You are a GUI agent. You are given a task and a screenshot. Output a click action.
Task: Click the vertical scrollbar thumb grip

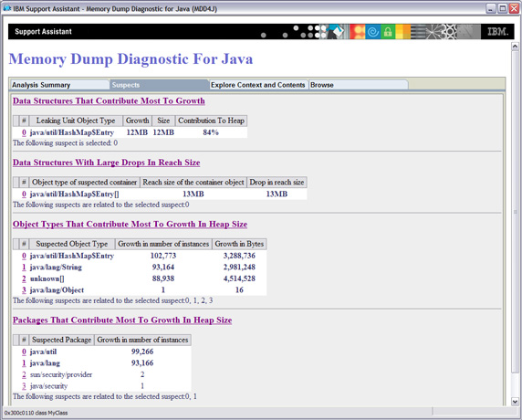pos(515,212)
